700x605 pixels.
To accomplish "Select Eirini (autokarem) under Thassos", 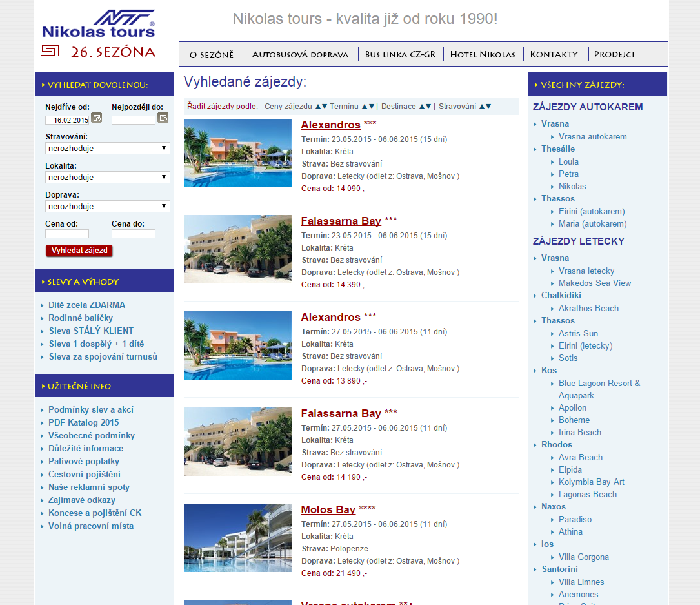I will pos(592,211).
